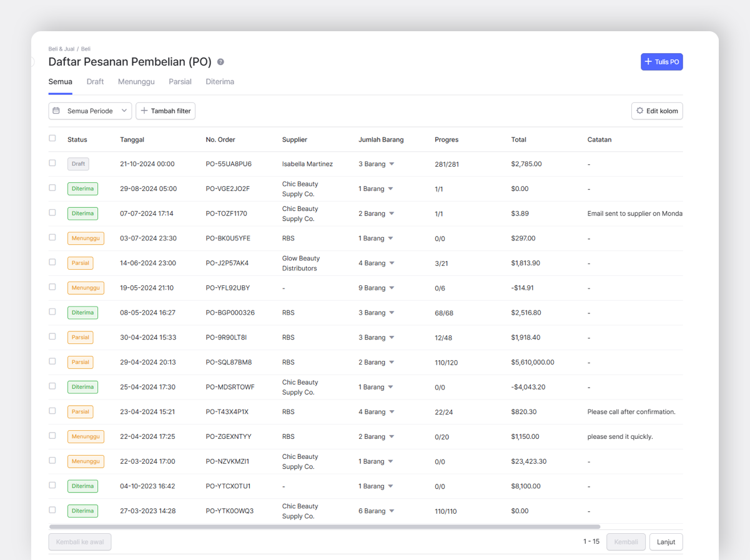Click the horizontal table scrollbar
Image resolution: width=750 pixels, height=560 pixels.
[325, 527]
